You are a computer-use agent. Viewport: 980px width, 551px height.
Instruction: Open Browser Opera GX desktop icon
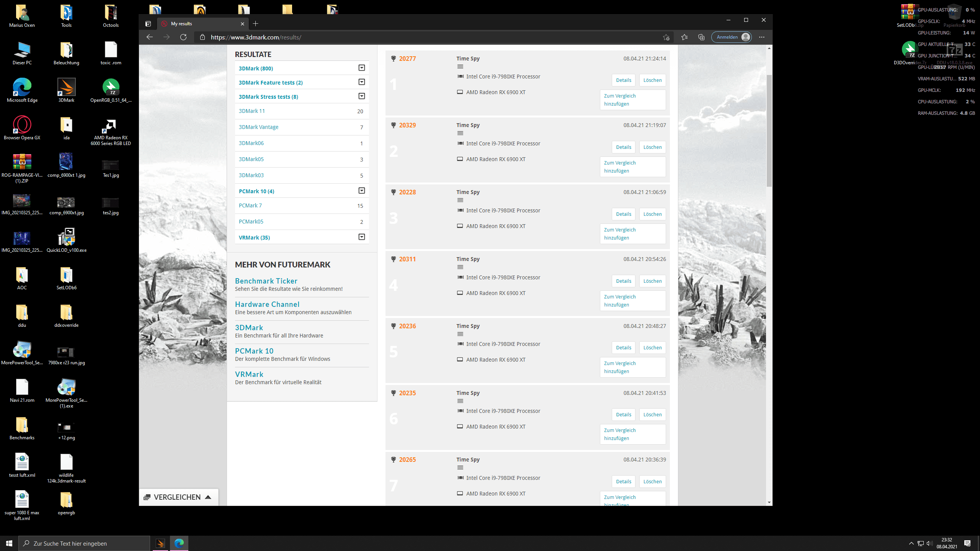[x=22, y=128]
